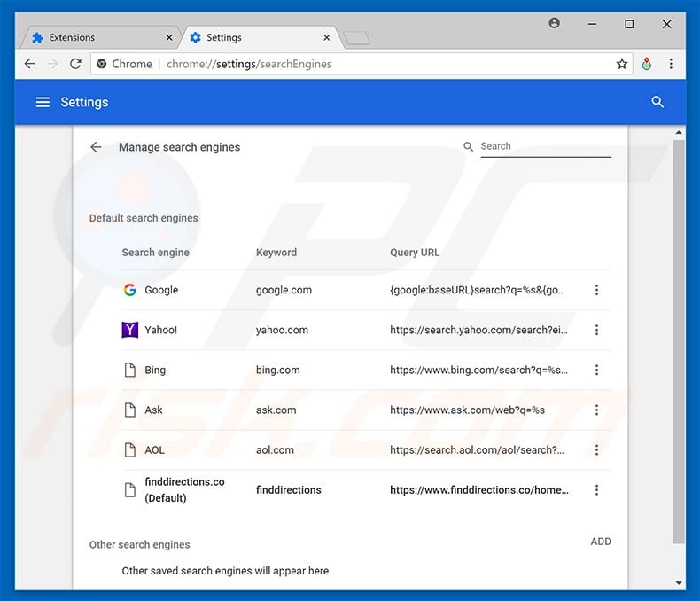Click the scrollbar down arrow

pyautogui.click(x=679, y=582)
